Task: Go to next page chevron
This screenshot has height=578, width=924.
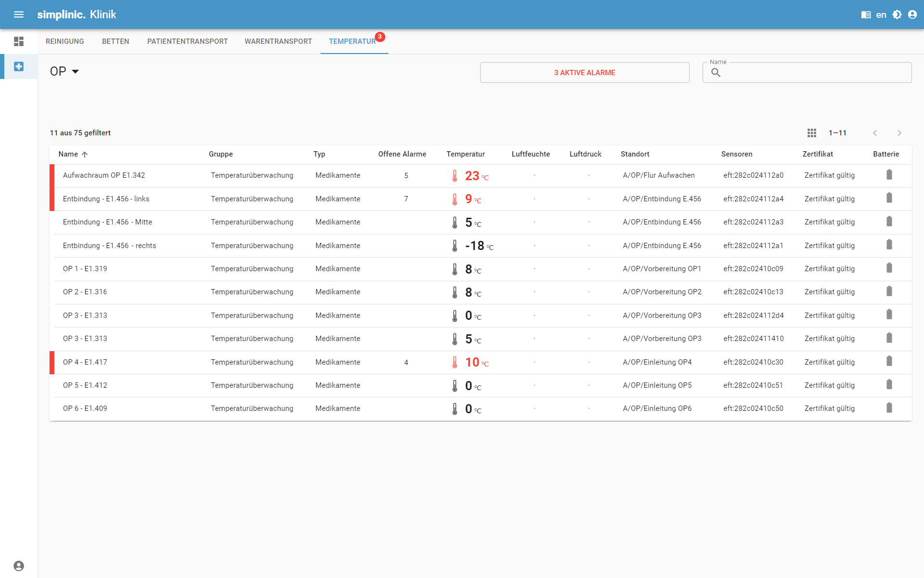Action: [899, 133]
